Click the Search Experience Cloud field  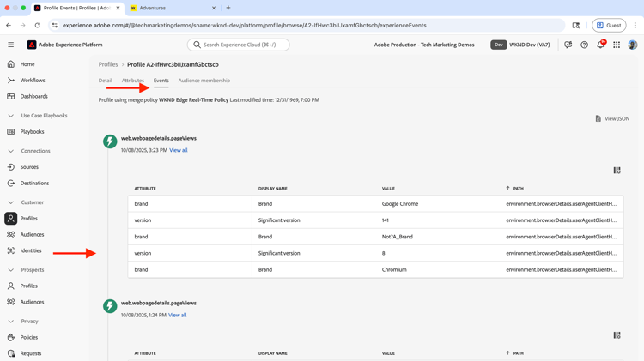tap(238, 45)
